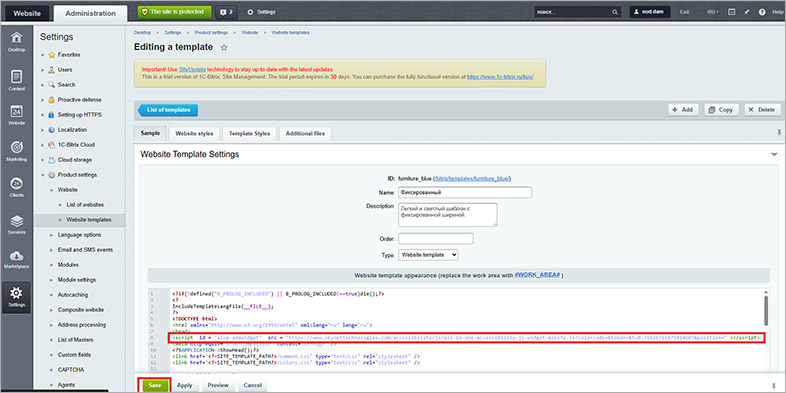This screenshot has height=393, width=786.
Task: Open the RU language dropdown
Action: pyautogui.click(x=713, y=12)
